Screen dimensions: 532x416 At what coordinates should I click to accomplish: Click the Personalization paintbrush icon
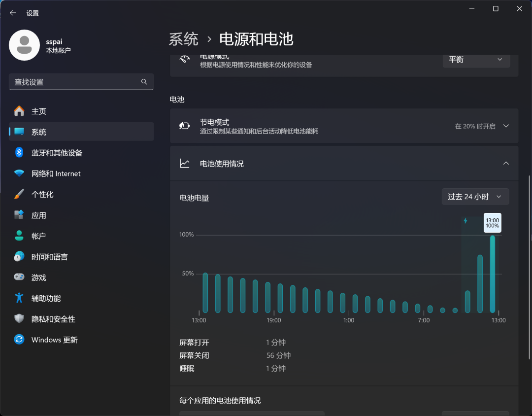click(19, 194)
